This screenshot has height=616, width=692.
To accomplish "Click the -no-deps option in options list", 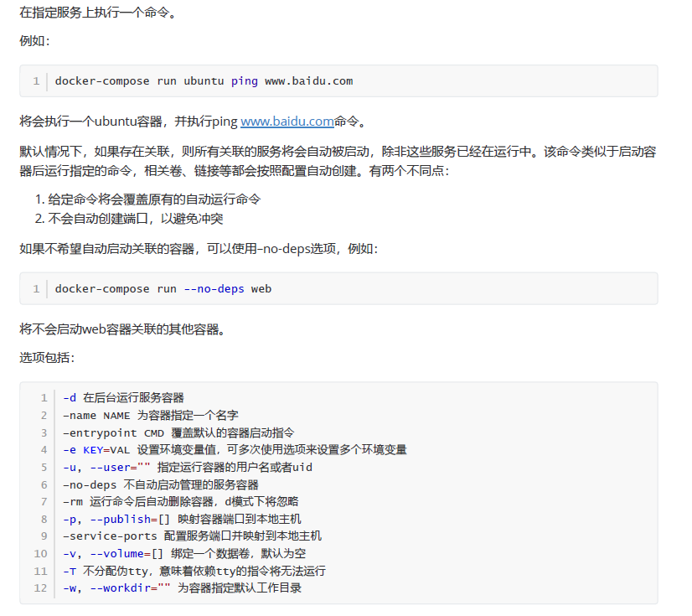I will point(161,485).
